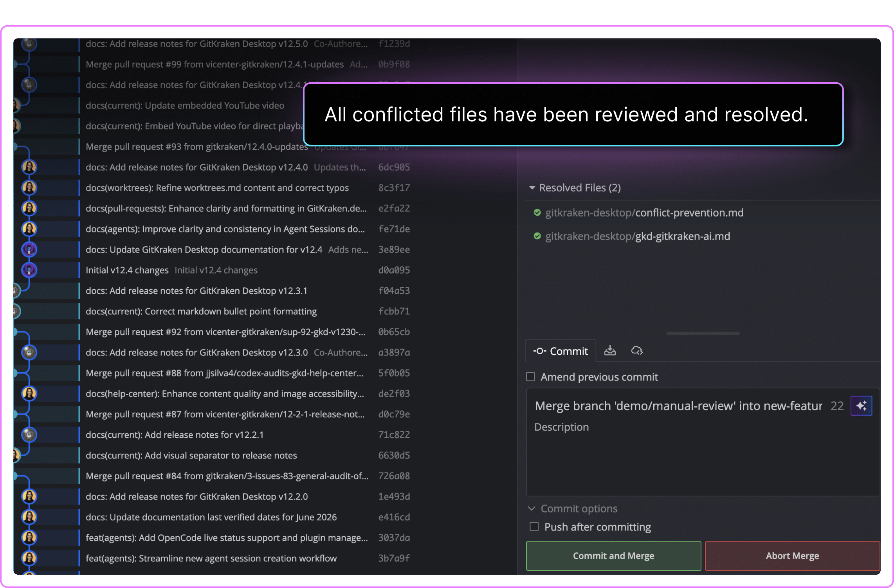
Task: Select commit 'docs(current): Update embedded YouTube video'
Action: (x=185, y=105)
